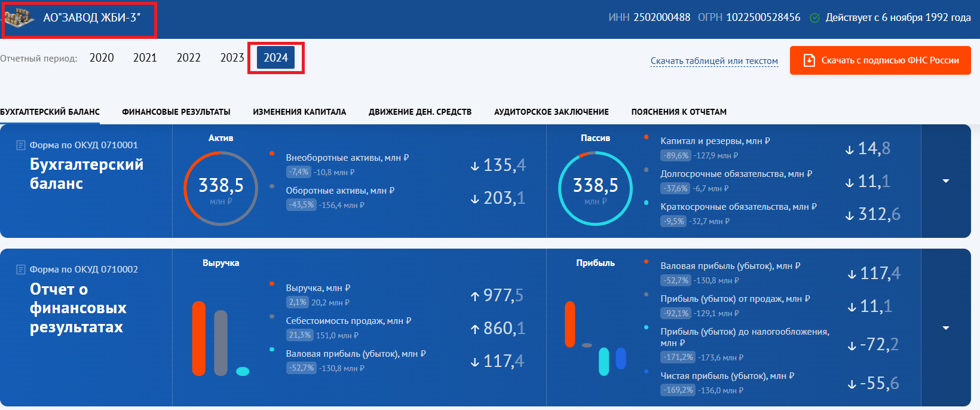Switch reporting period to 2022
The image size is (980, 410).
pos(188,58)
